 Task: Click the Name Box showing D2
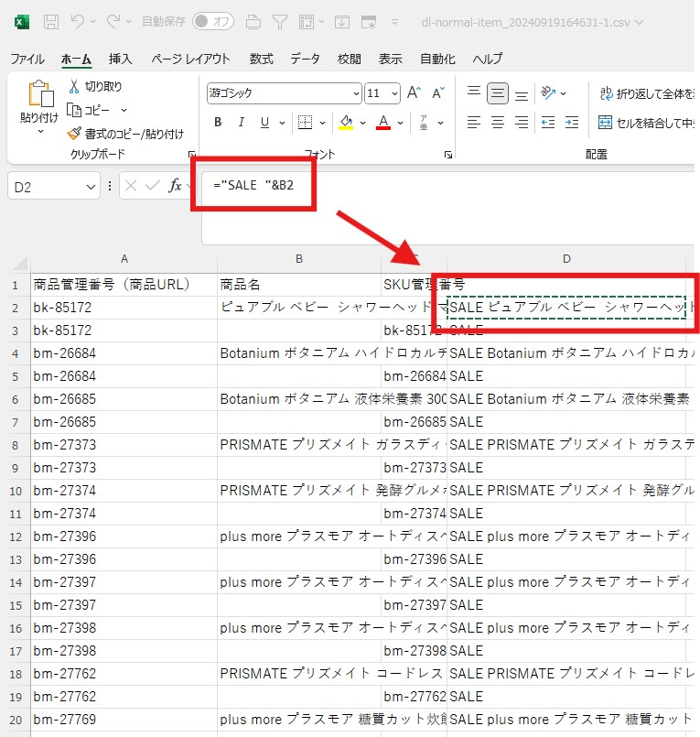pyautogui.click(x=54, y=187)
